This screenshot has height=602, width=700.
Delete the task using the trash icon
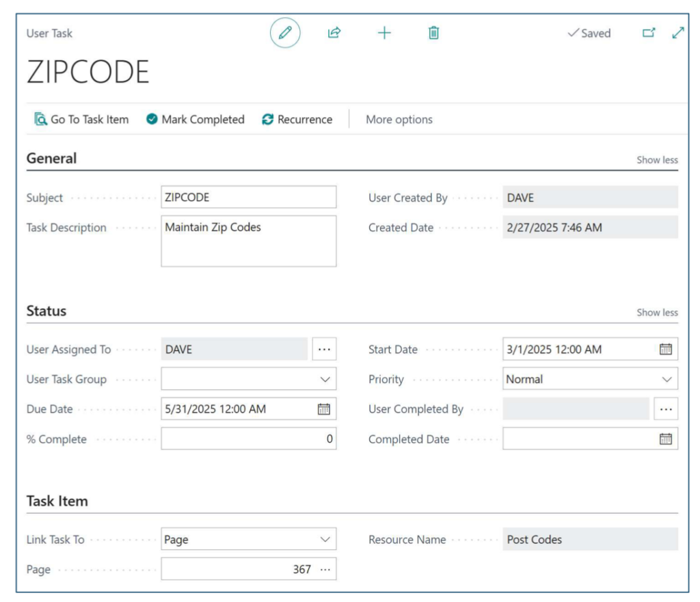[433, 33]
